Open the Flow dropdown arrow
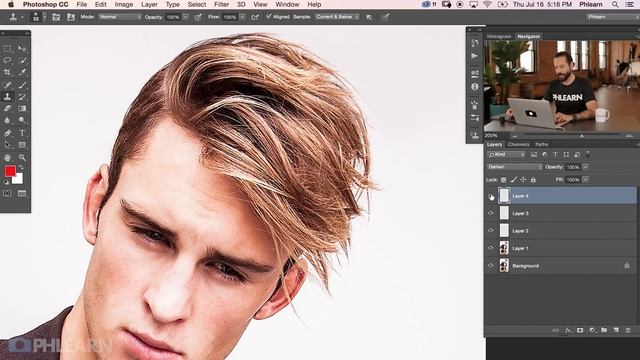The height and width of the screenshot is (360, 640). [242, 17]
